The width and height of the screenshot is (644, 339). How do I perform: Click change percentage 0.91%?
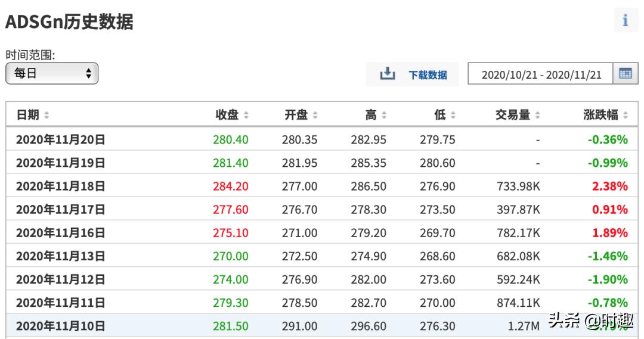click(610, 210)
